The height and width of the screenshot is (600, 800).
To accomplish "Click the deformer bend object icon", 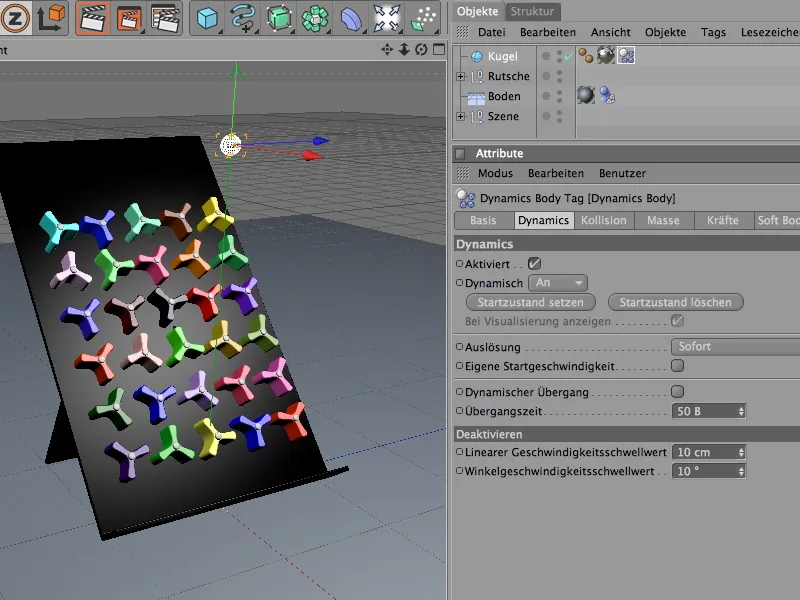I will pos(351,18).
